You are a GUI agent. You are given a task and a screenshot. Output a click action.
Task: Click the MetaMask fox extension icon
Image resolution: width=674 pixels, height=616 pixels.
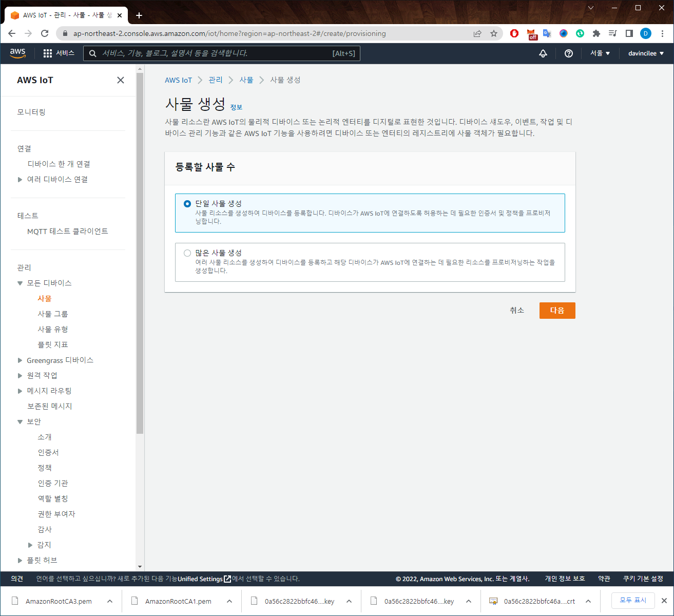[532, 34]
